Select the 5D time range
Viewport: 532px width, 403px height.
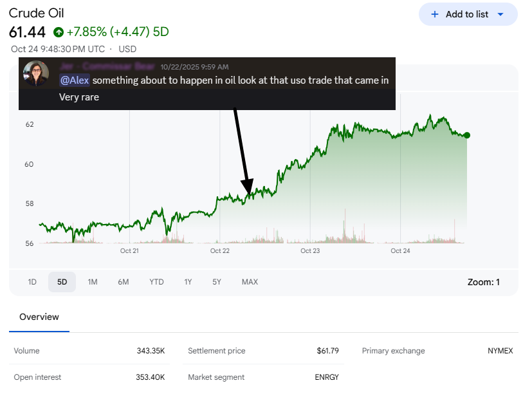pyautogui.click(x=62, y=282)
